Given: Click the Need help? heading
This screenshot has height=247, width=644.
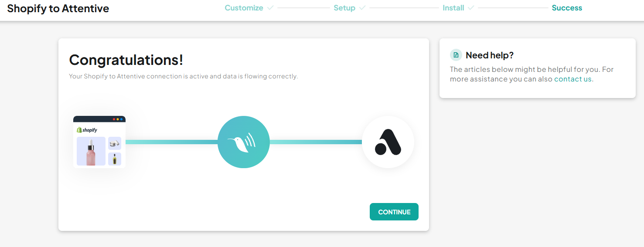Looking at the screenshot, I should point(490,55).
